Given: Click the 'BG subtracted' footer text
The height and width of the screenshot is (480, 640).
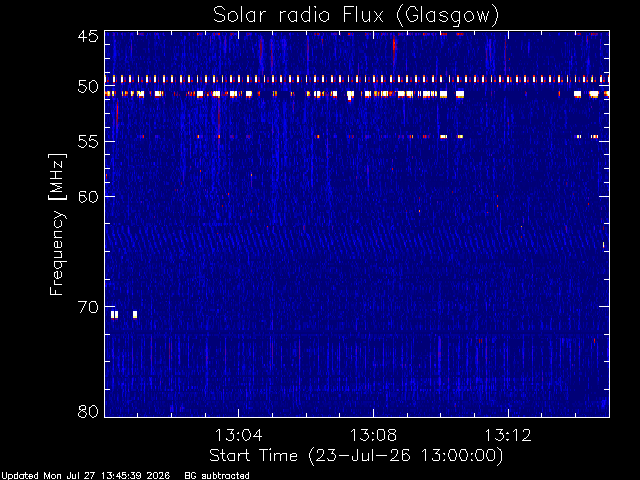Looking at the screenshot, I should (x=217, y=476).
